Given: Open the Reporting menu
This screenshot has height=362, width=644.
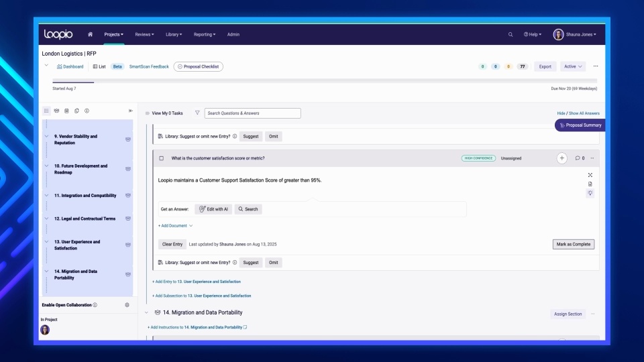Looking at the screenshot, I should [205, 34].
